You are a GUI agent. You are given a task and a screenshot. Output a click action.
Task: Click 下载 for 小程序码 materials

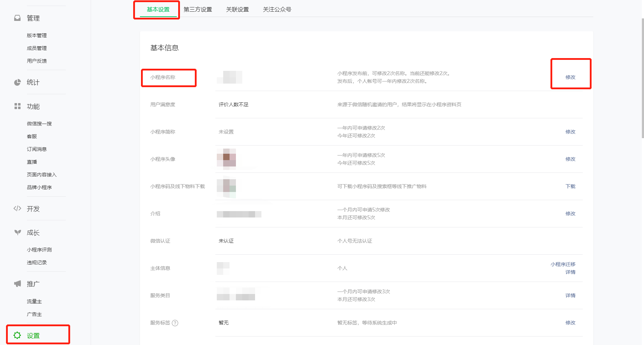(570, 186)
